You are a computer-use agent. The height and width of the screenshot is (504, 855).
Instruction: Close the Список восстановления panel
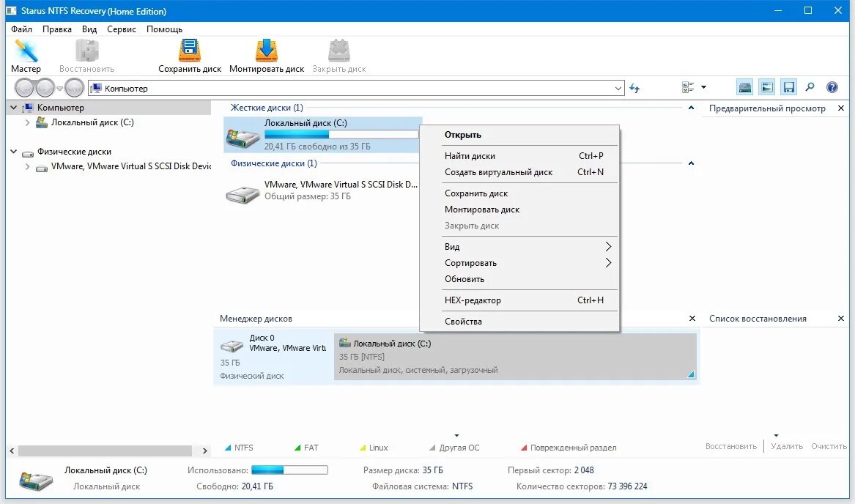pyautogui.click(x=841, y=318)
